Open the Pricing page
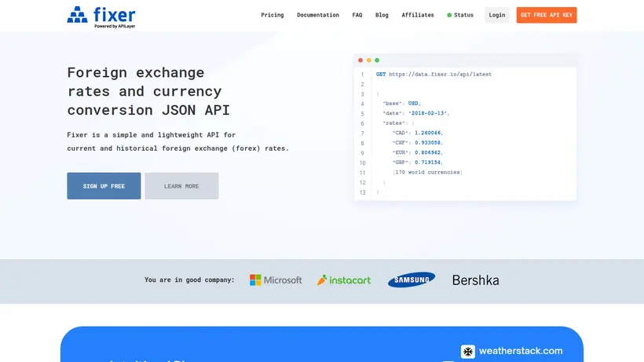 [273, 15]
